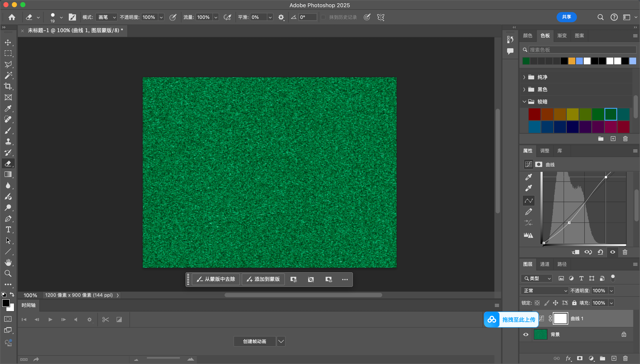Viewport: 640px width, 364px height.
Task: Select the Pen tool
Action: [8, 218]
